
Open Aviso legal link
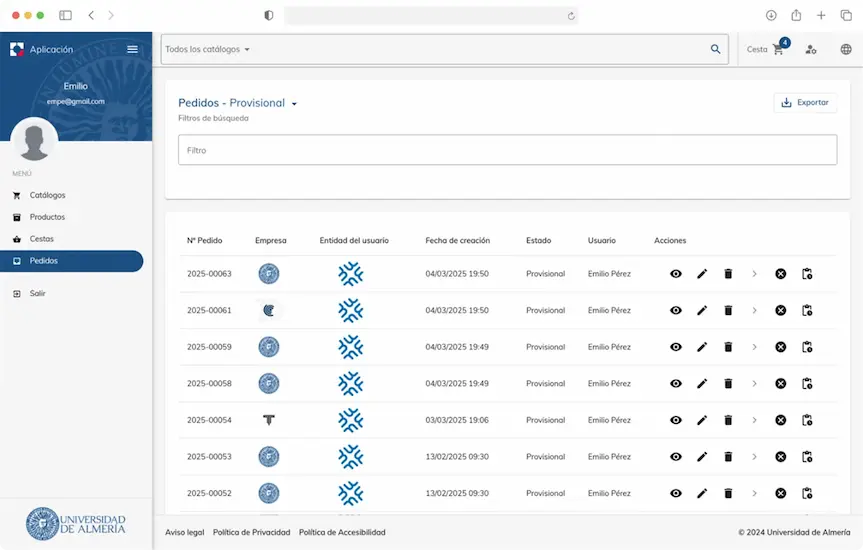click(184, 532)
